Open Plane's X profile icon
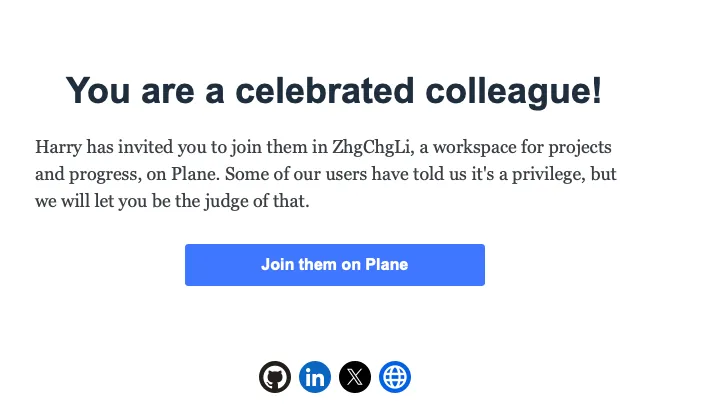Screen dimensions: 705x418 pos(355,377)
